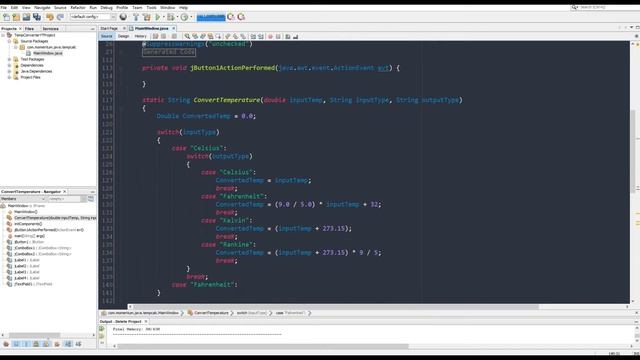The image size is (640, 360).
Task: Open the File menu
Action: [x=4, y=7]
